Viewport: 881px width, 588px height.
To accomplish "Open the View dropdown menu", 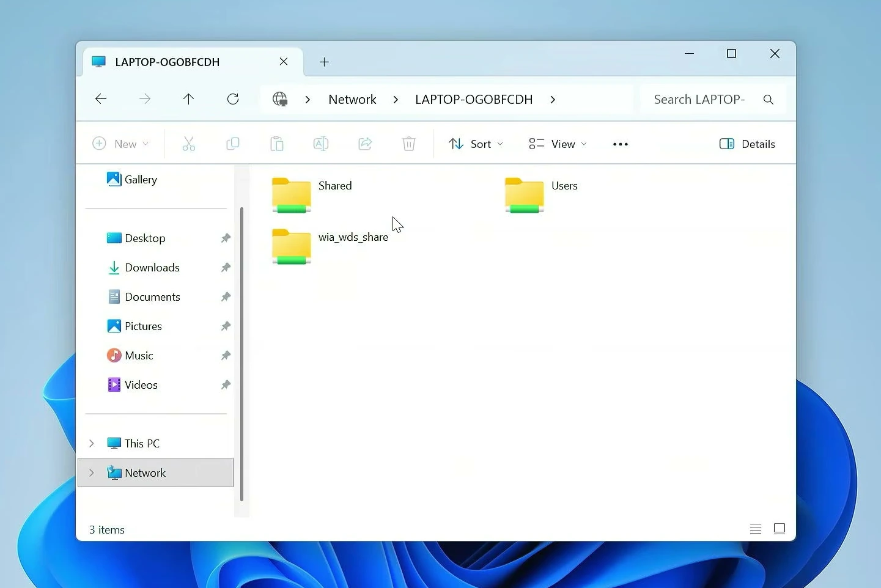I will tap(558, 144).
